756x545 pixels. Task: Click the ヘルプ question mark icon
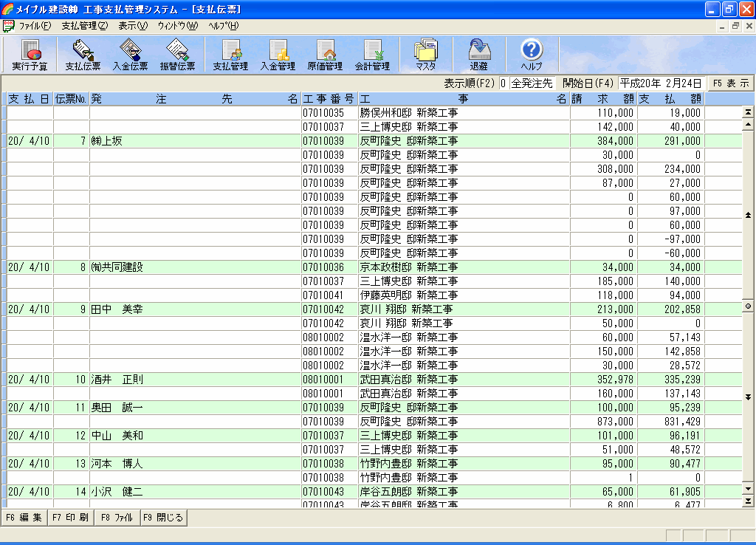532,55
